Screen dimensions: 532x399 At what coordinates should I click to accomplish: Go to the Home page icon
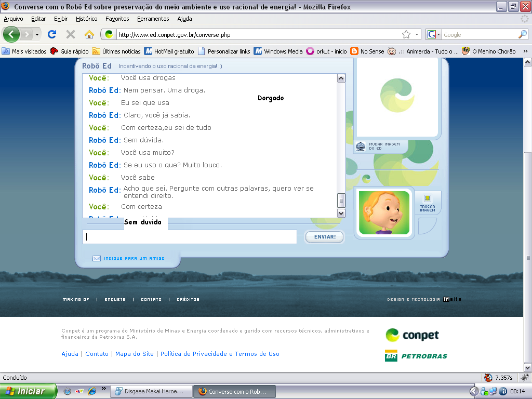tap(89, 34)
